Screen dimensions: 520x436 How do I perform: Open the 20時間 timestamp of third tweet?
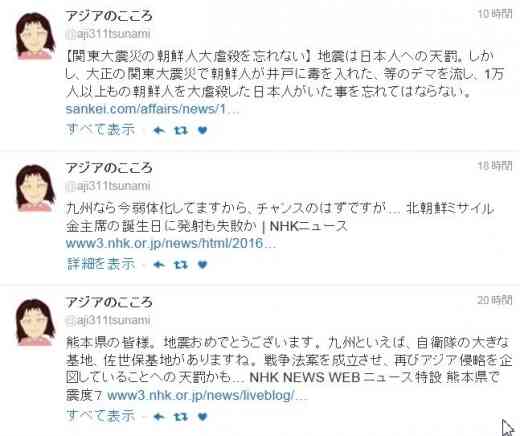[x=495, y=300]
